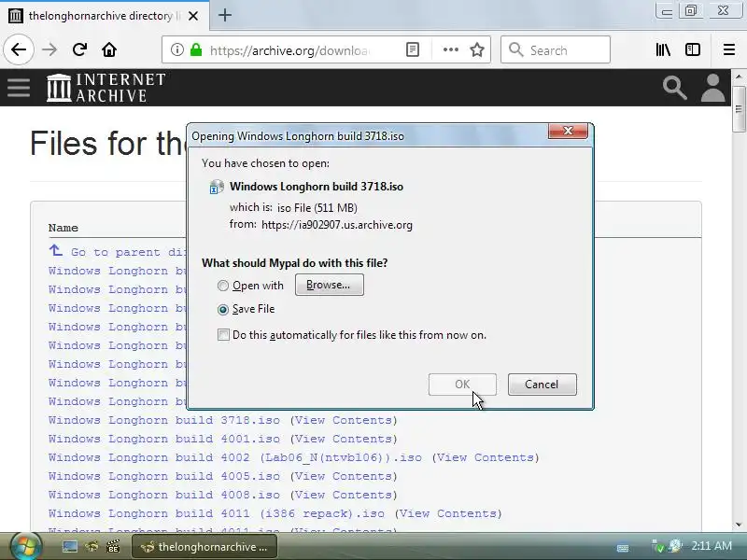Click the browser Search input box
Image resolution: width=747 pixels, height=560 pixels.
tap(556, 49)
